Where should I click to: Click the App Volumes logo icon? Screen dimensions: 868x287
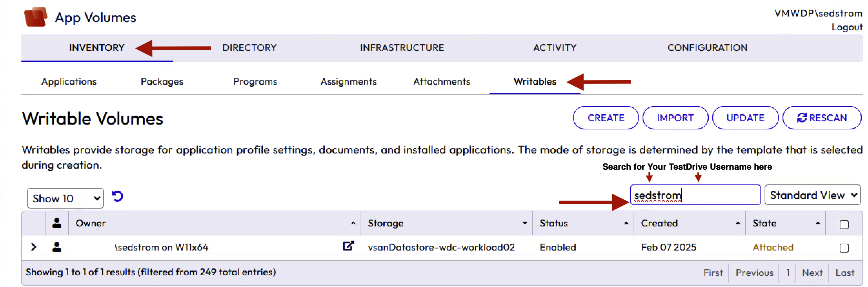[x=36, y=17]
